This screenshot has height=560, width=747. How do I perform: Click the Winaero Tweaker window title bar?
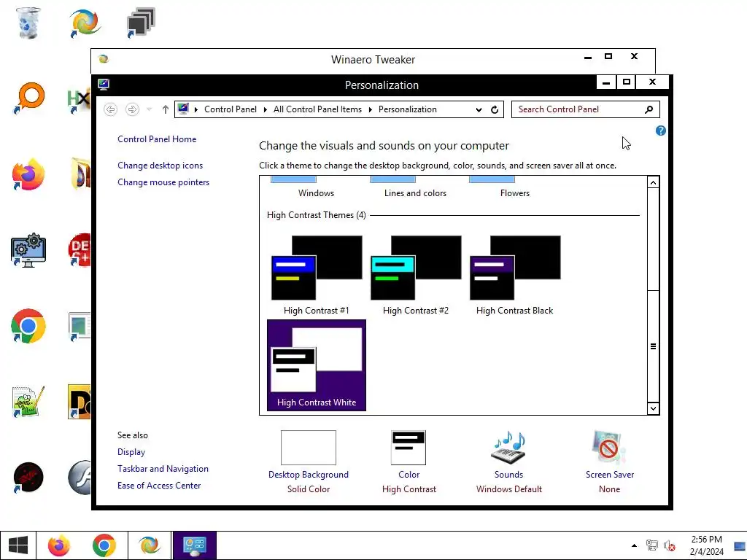pos(373,60)
